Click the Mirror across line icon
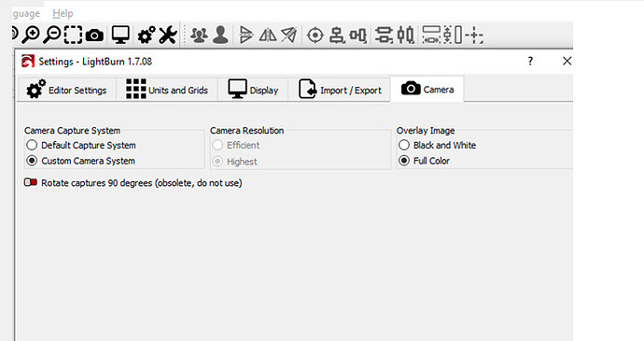Image resolution: width=644 pixels, height=341 pixels. pos(289,35)
